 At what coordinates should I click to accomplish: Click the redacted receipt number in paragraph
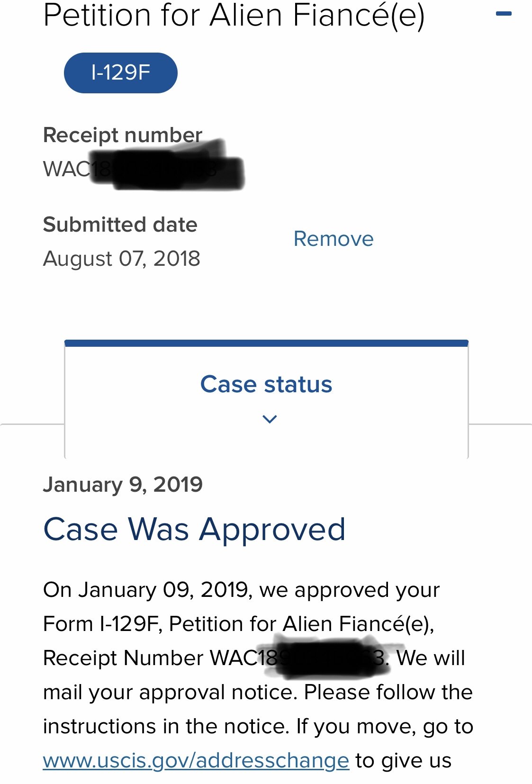point(322,658)
